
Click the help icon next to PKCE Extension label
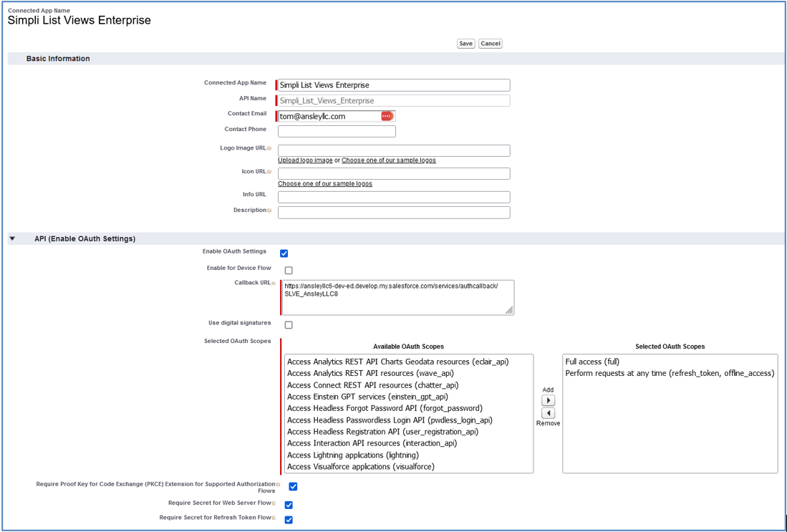click(278, 484)
